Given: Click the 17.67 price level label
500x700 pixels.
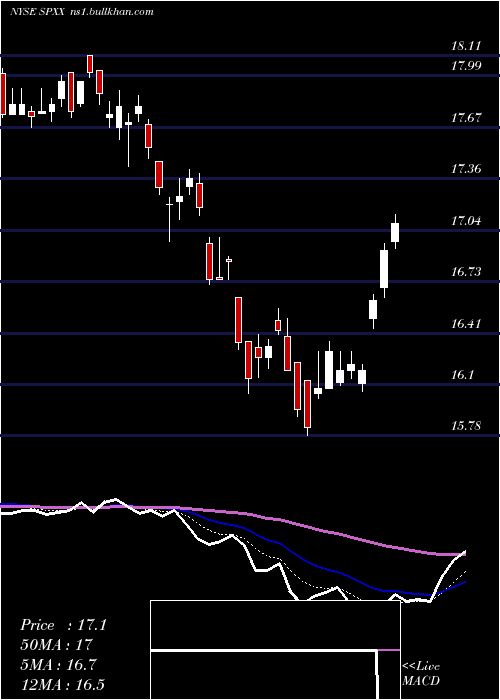Looking at the screenshot, I should tap(466, 118).
